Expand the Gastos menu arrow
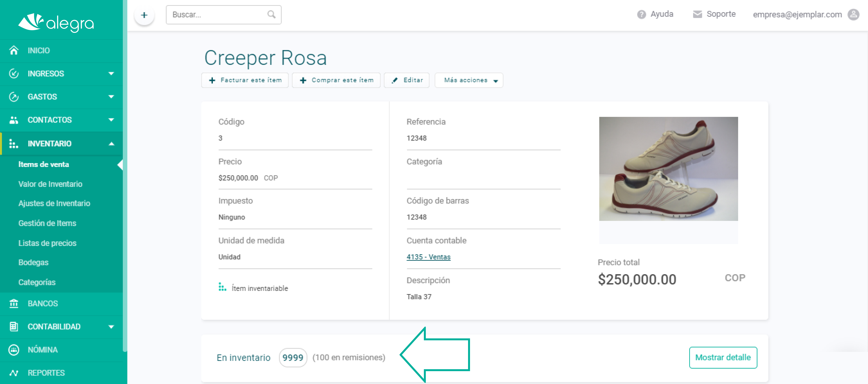The height and width of the screenshot is (384, 868). 111,97
